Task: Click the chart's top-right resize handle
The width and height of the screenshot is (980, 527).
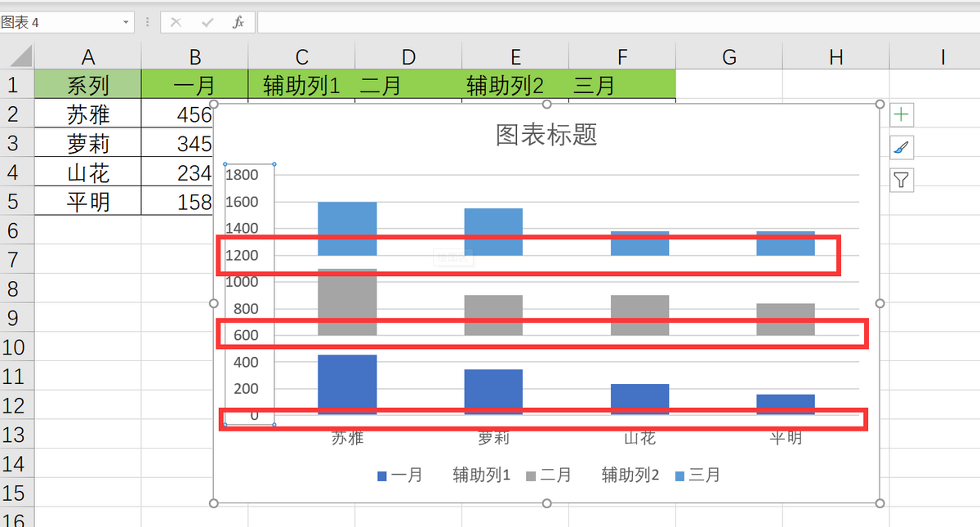Action: click(880, 104)
